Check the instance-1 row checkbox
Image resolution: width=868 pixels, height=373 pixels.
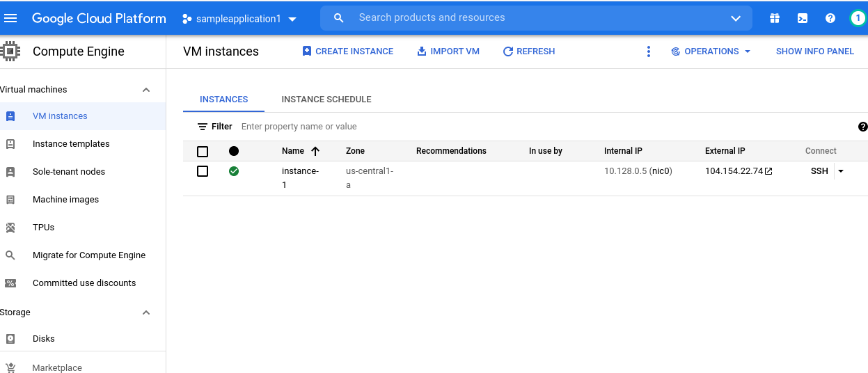tap(203, 171)
